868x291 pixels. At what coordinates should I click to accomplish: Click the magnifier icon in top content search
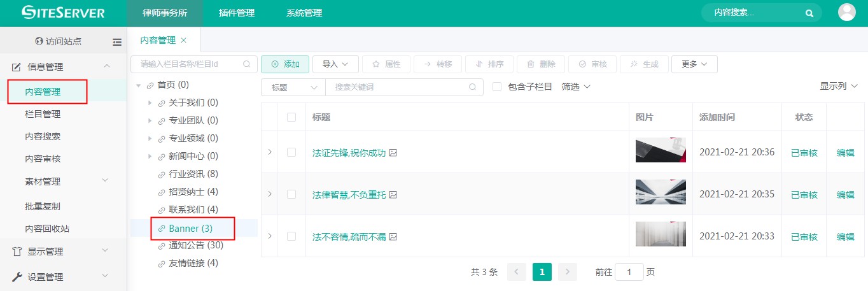pos(809,13)
